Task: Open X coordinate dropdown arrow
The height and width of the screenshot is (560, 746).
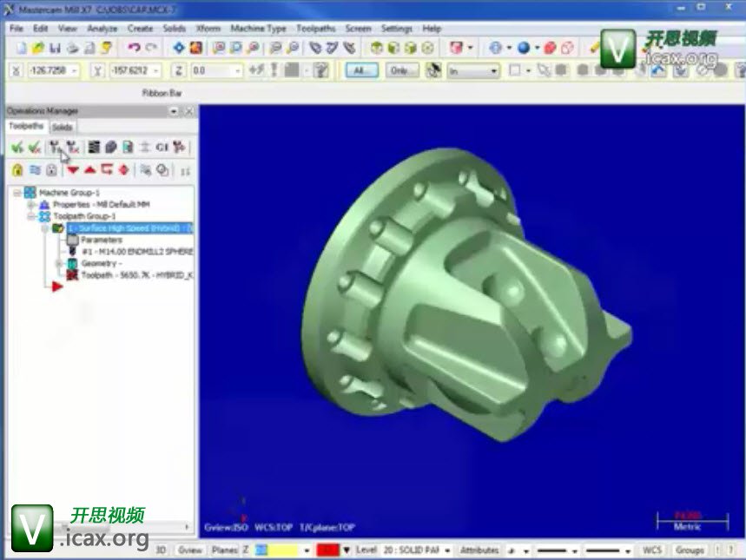Action: click(x=75, y=70)
